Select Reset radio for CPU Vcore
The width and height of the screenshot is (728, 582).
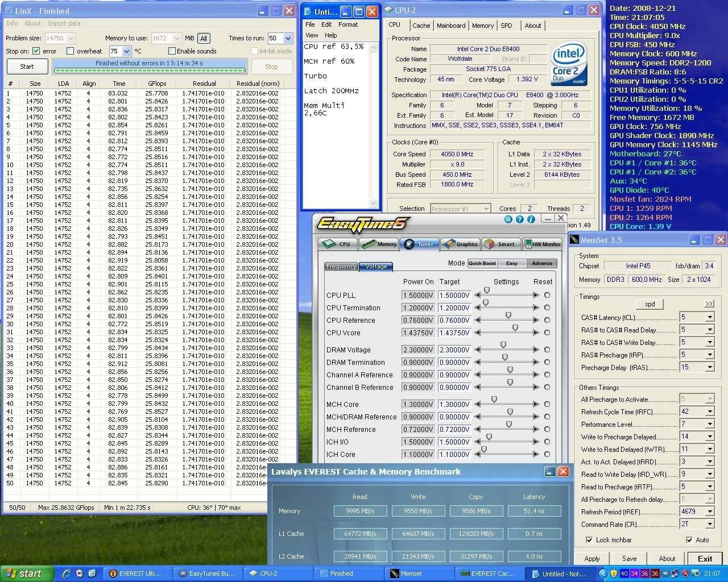[547, 333]
